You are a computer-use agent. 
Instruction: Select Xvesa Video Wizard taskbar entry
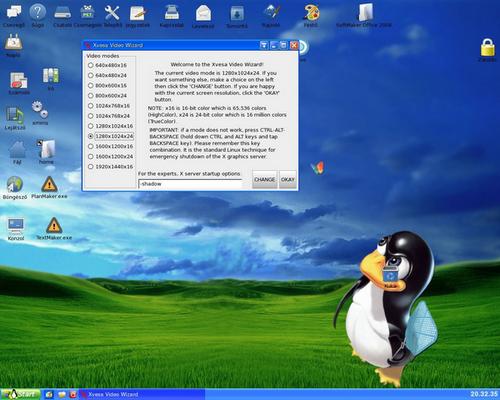coord(142,395)
